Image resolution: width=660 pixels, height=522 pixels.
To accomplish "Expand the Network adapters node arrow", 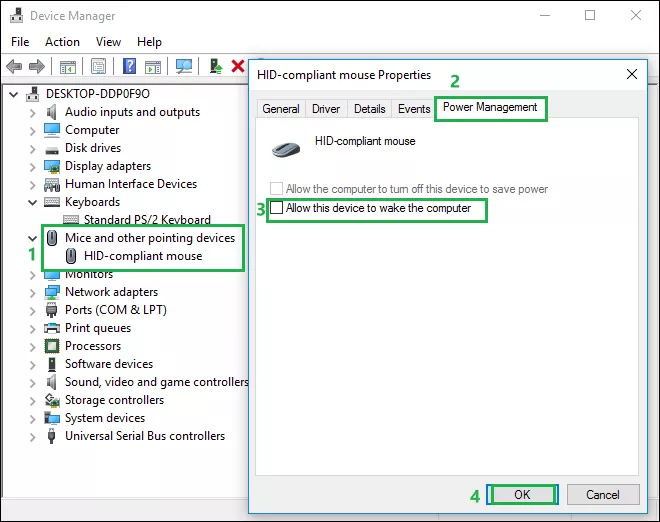I will (32, 293).
